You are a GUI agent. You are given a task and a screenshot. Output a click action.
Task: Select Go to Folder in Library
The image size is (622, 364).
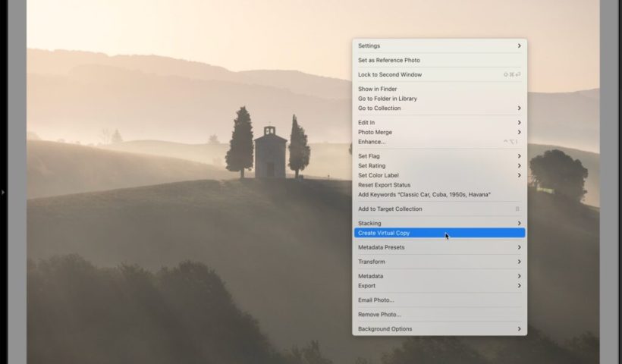pos(387,99)
